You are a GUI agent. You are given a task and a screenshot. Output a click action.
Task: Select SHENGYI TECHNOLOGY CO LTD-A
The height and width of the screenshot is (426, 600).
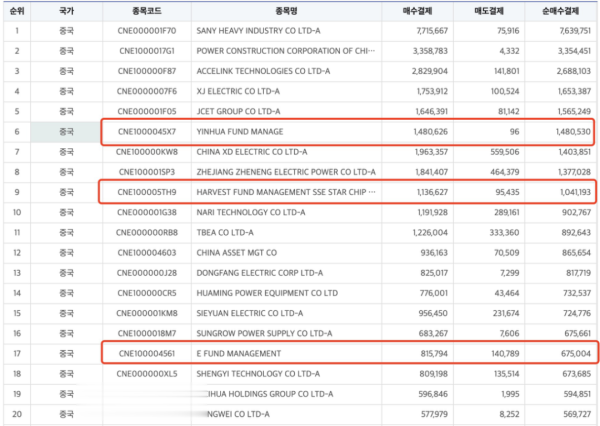[258, 374]
